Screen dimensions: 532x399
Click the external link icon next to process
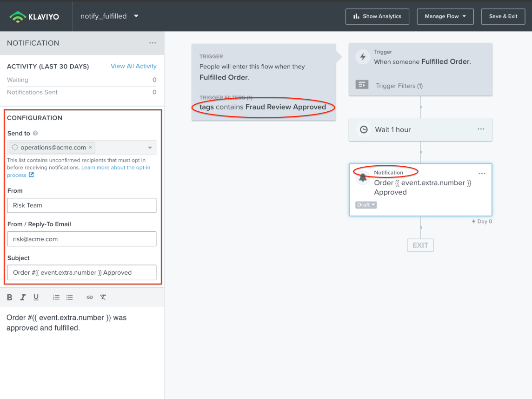point(31,175)
